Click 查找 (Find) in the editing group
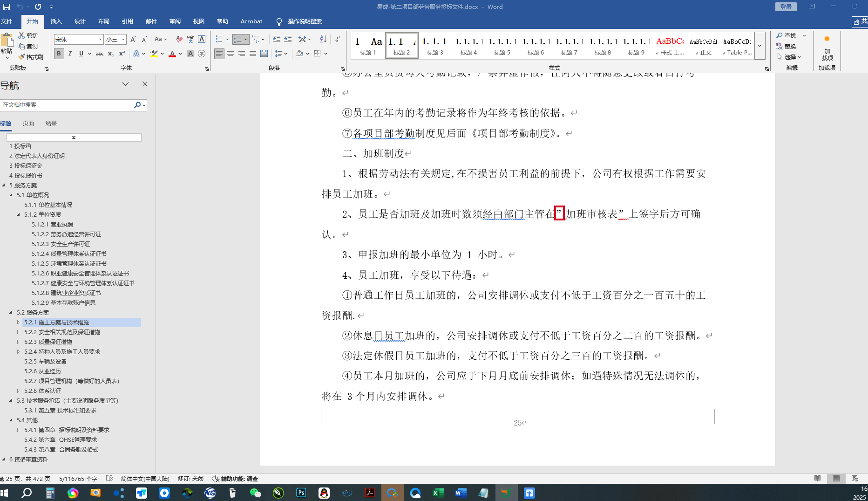The height and width of the screenshot is (501, 868). (786, 35)
